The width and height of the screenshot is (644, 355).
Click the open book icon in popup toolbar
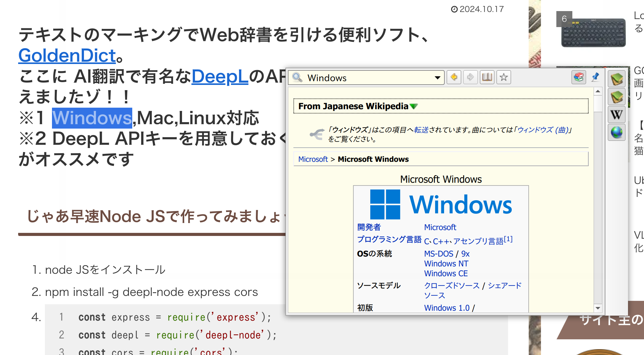pos(487,77)
